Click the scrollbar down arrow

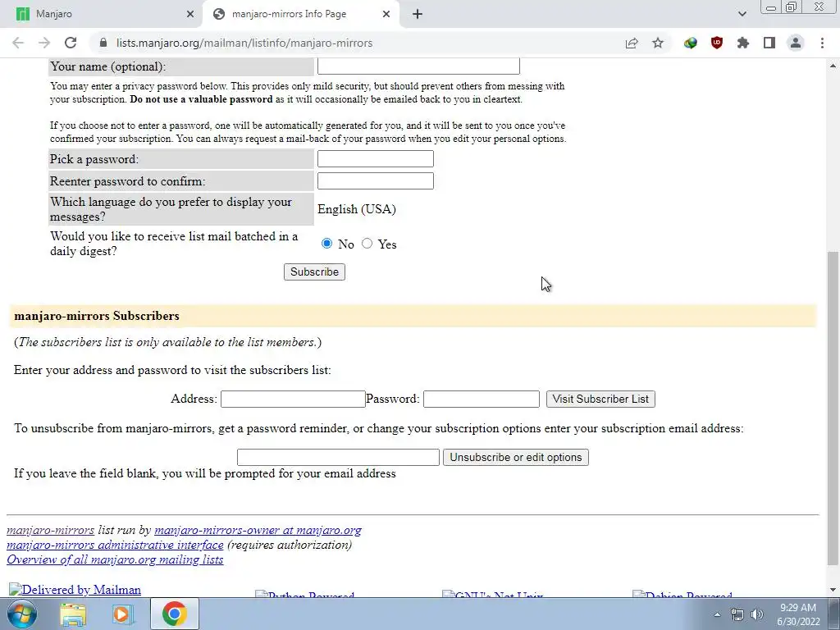coord(833,590)
